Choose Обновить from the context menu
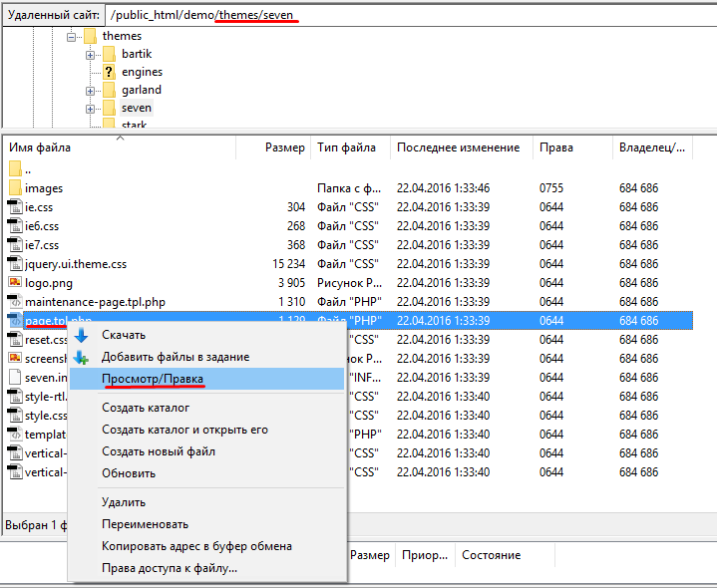 [x=206, y=473]
